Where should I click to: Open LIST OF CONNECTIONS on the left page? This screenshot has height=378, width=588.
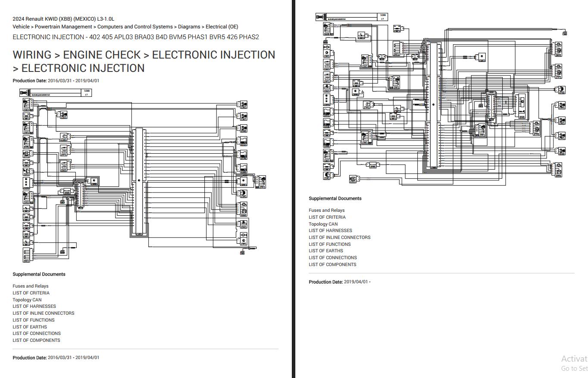[x=37, y=333]
